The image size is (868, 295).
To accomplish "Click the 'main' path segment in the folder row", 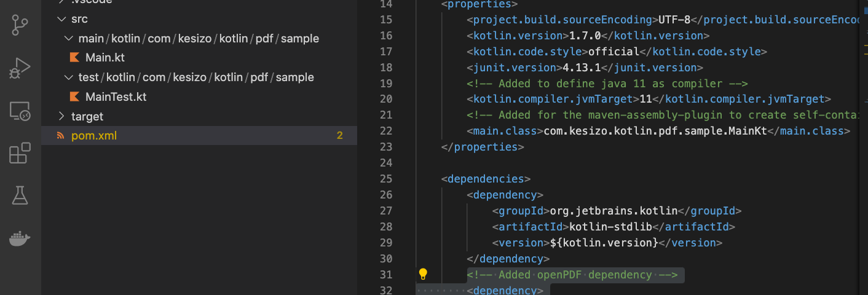I will [91, 39].
